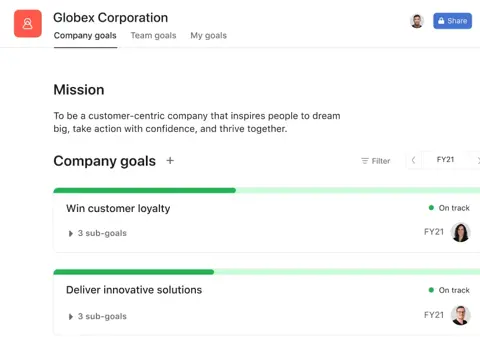Click owner avatar on Win customer loyalty
480x363 pixels.
pos(461,232)
